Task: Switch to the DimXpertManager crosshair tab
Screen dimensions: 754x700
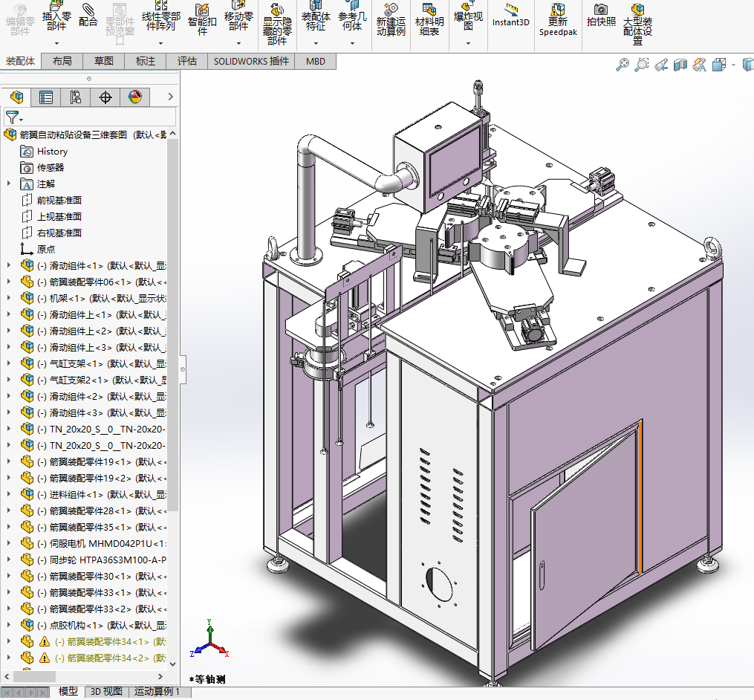Action: (105, 97)
